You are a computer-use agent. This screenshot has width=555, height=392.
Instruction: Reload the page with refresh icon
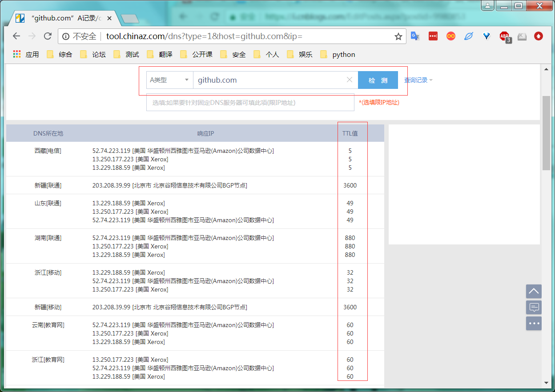tap(48, 36)
